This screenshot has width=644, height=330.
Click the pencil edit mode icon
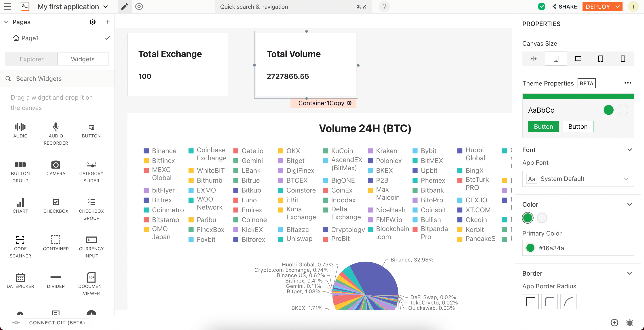[125, 7]
